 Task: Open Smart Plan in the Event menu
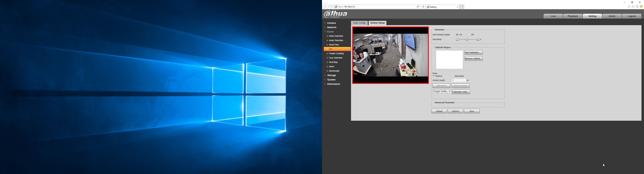pos(334,45)
